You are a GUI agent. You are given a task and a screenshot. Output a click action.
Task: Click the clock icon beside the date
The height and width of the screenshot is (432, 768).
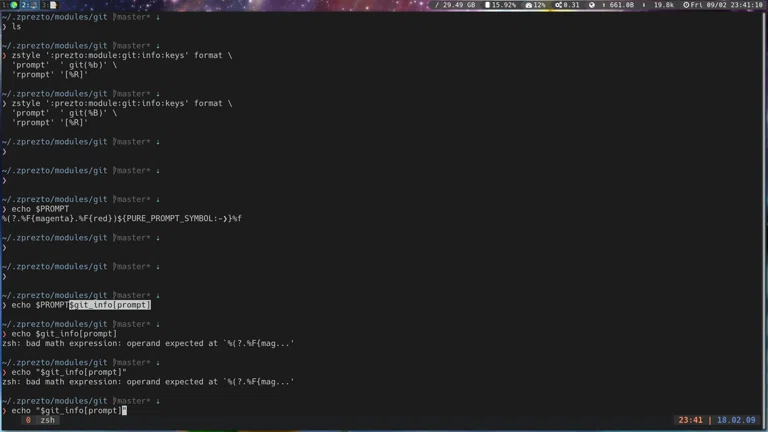pyautogui.click(x=686, y=5)
